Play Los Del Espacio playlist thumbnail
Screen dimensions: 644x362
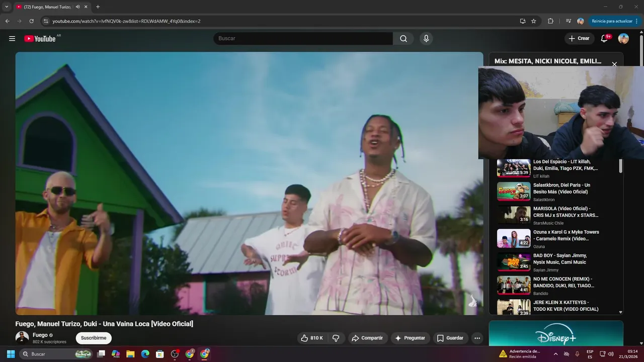click(514, 168)
